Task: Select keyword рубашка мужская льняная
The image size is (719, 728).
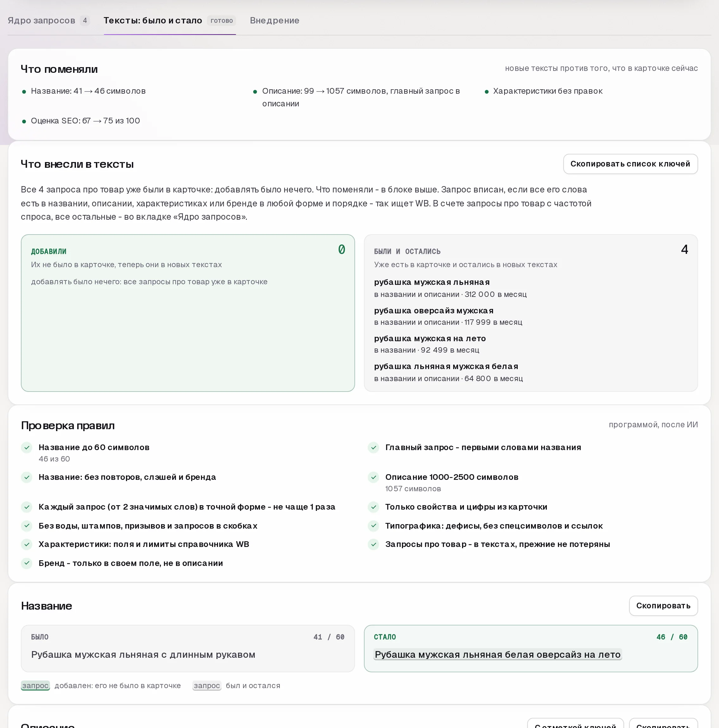Action: (x=432, y=282)
